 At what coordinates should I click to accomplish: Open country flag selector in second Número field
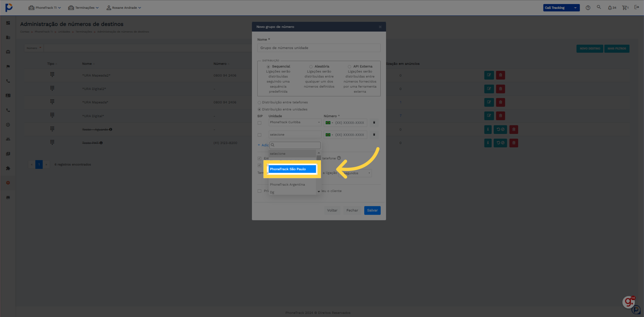click(329, 135)
